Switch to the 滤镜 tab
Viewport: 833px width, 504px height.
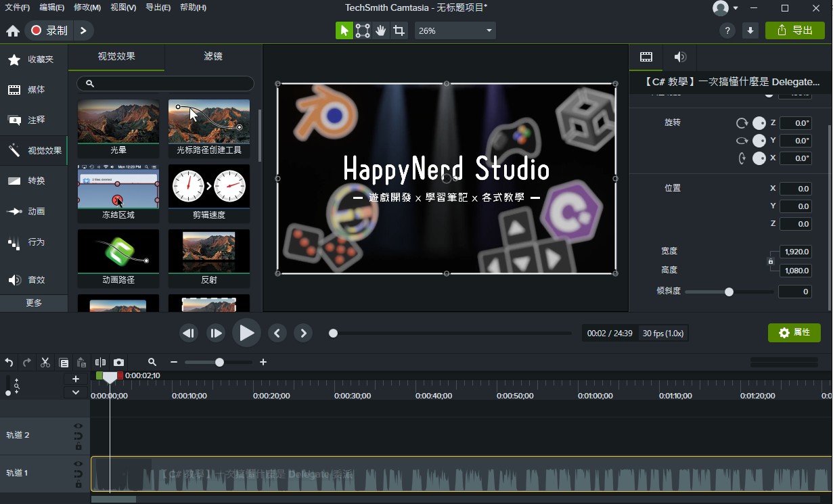point(213,57)
